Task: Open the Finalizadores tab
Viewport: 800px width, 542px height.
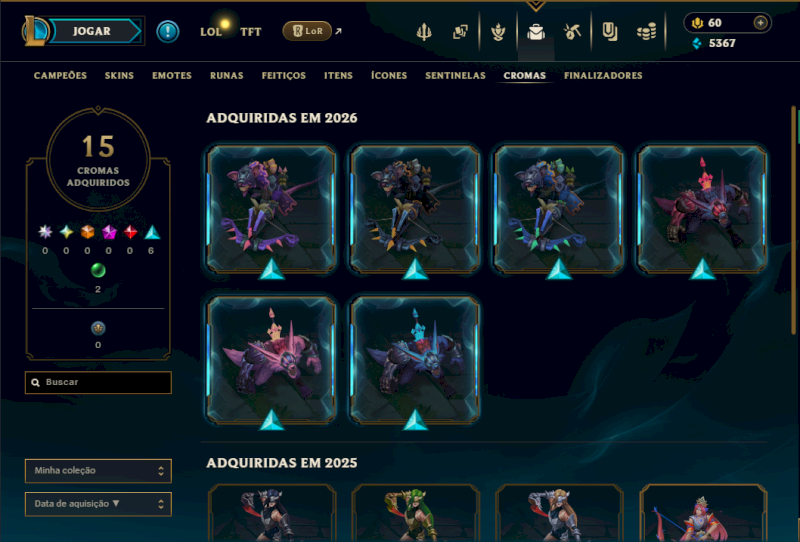Action: (603, 76)
